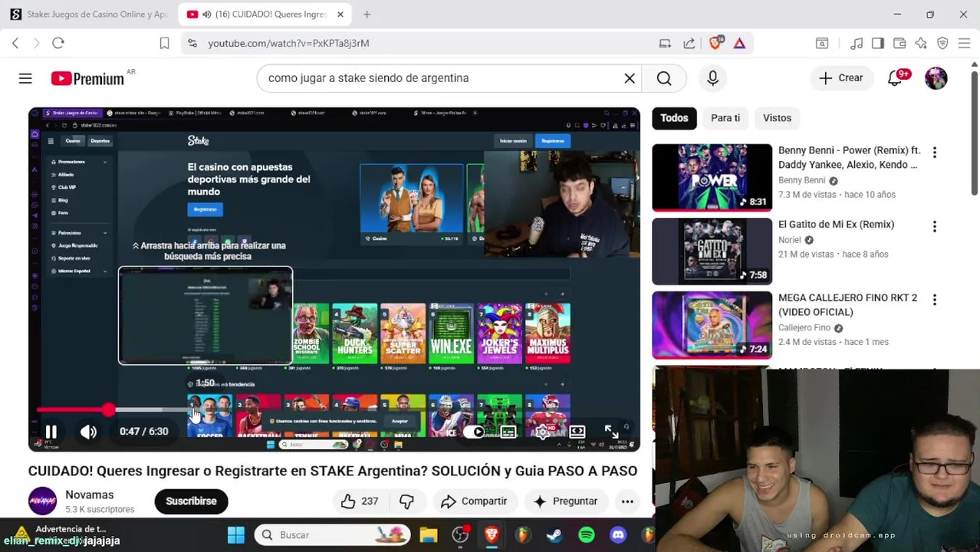Viewport: 980px width, 552px height.
Task: Click the Buscar taskbar search box
Action: click(332, 535)
